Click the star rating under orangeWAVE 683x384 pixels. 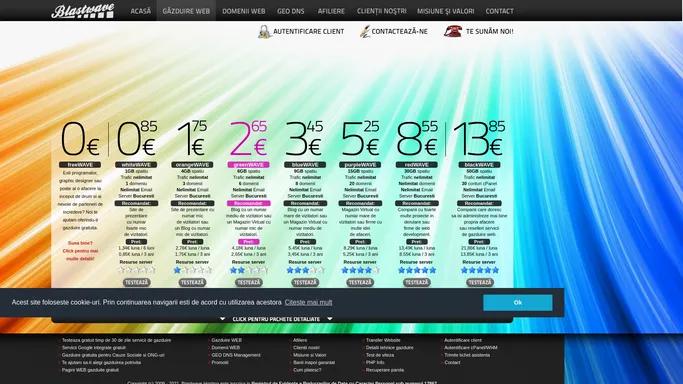point(193,270)
